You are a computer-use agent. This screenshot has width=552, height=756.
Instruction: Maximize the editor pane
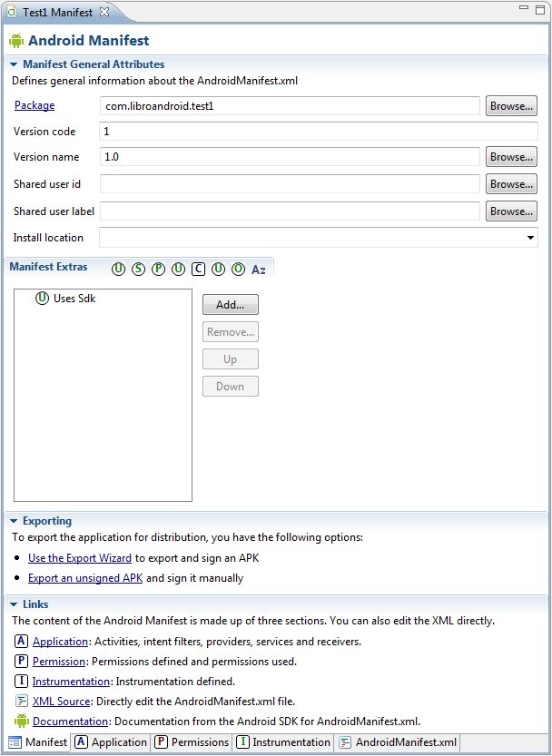(x=540, y=10)
